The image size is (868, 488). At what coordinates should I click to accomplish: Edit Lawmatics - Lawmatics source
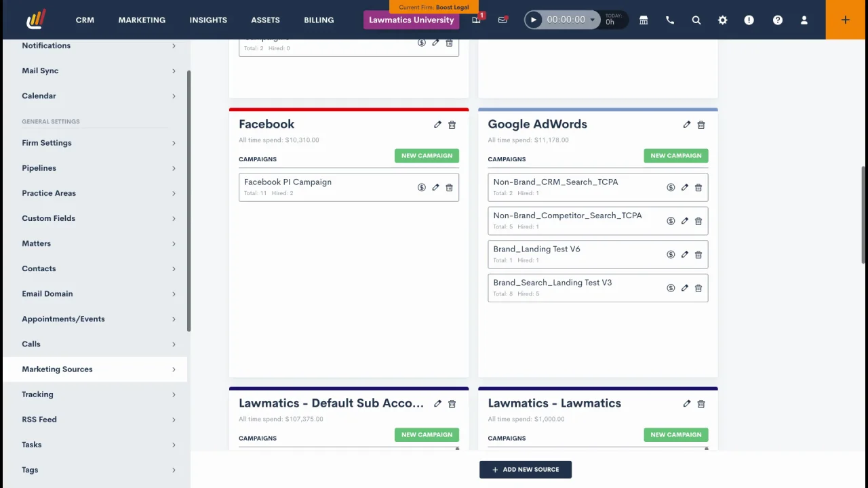687,404
